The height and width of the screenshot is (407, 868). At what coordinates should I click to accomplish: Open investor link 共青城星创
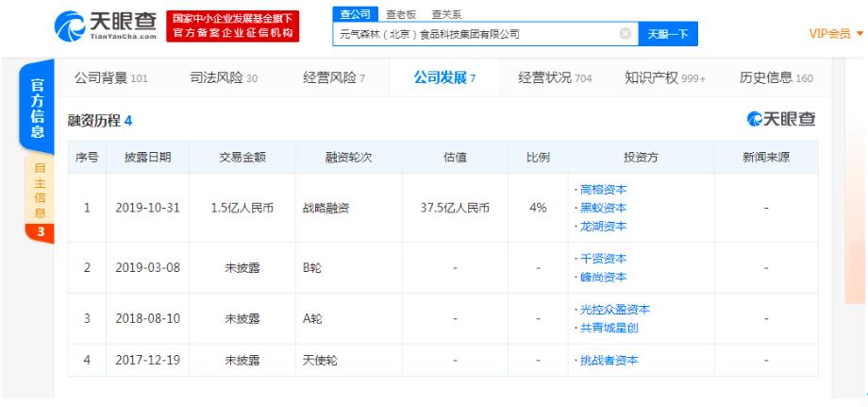[609, 328]
